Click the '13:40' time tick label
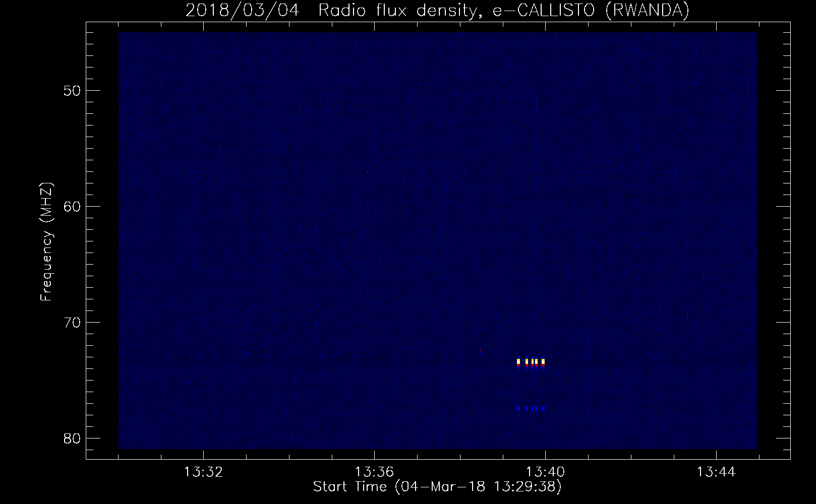 point(545,472)
